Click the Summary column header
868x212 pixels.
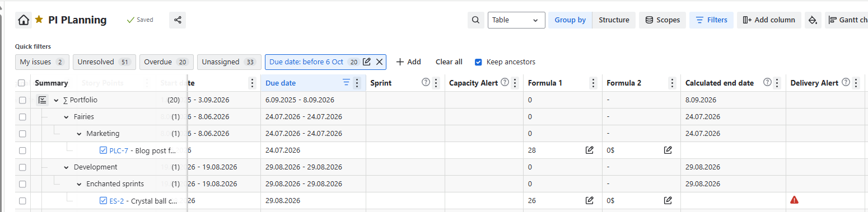click(x=52, y=83)
